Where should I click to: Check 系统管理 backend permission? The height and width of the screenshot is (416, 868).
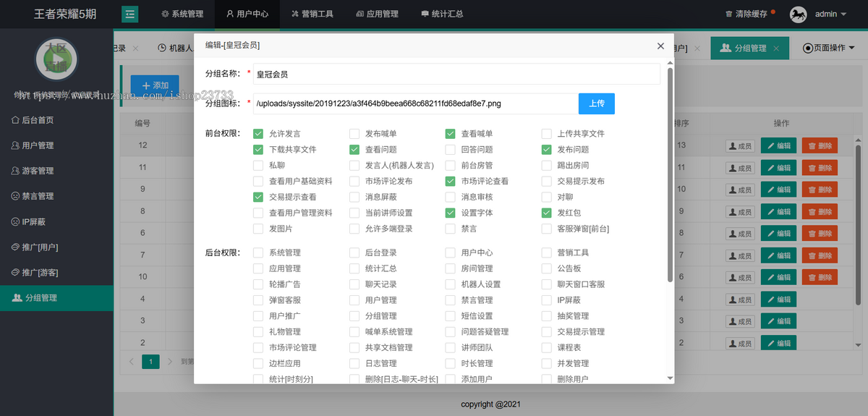point(258,252)
